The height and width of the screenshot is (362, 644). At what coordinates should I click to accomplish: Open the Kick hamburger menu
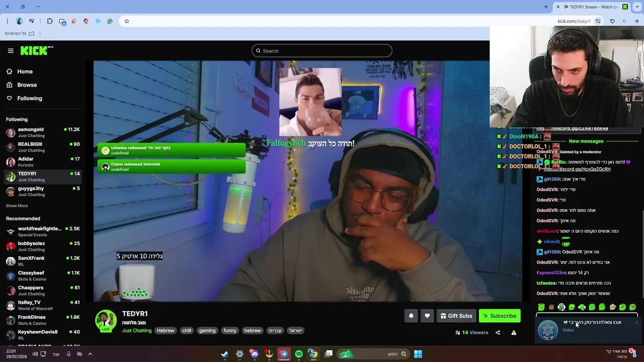(11, 51)
